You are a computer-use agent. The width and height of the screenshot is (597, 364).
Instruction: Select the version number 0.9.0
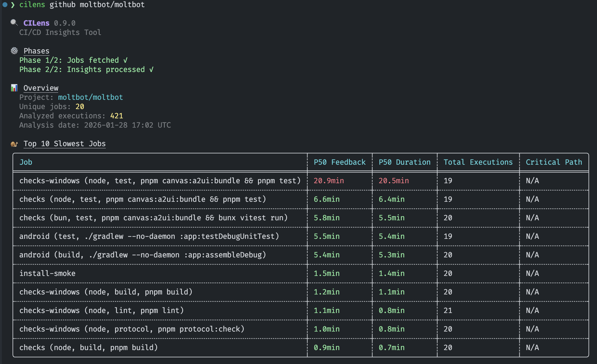tap(65, 23)
